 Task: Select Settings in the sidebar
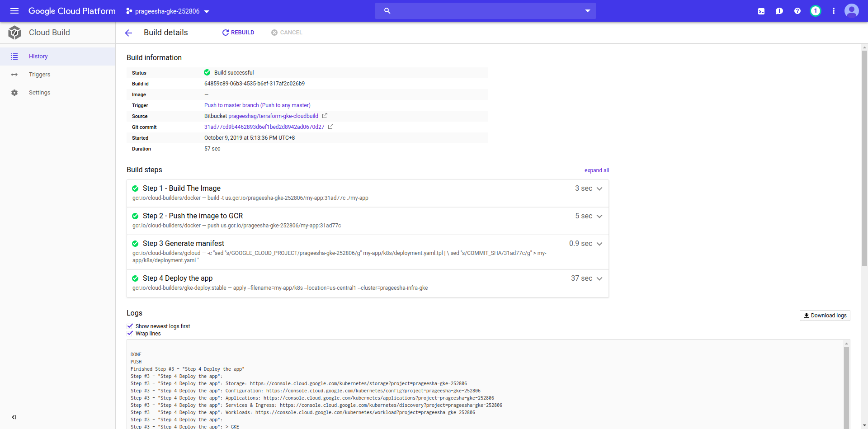click(x=39, y=93)
